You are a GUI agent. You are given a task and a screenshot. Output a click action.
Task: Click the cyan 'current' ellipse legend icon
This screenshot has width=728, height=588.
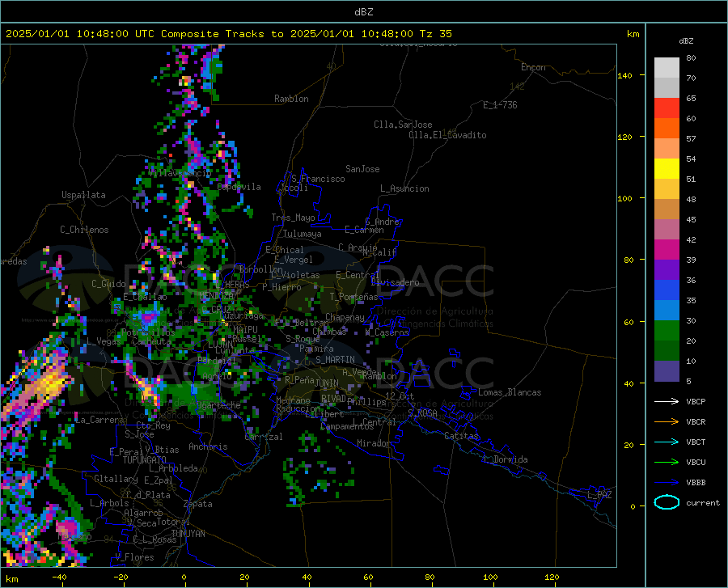pos(667,502)
